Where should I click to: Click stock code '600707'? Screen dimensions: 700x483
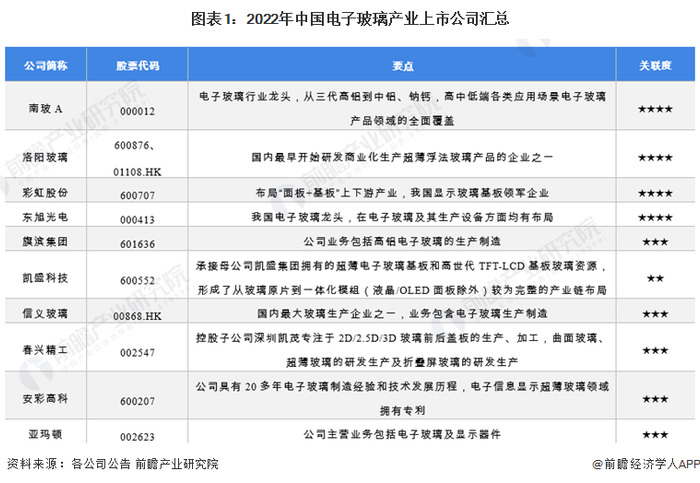click(138, 195)
